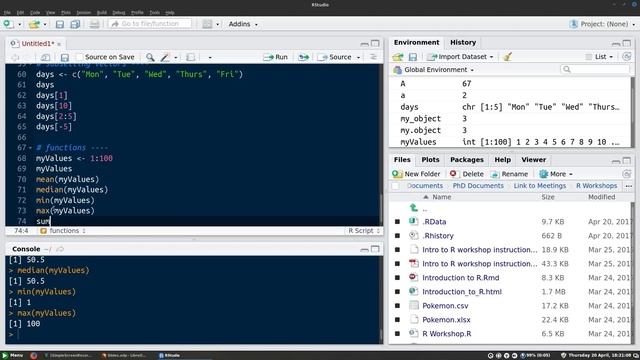
Task: Click the Compile Report notebook icon
Action: (191, 57)
